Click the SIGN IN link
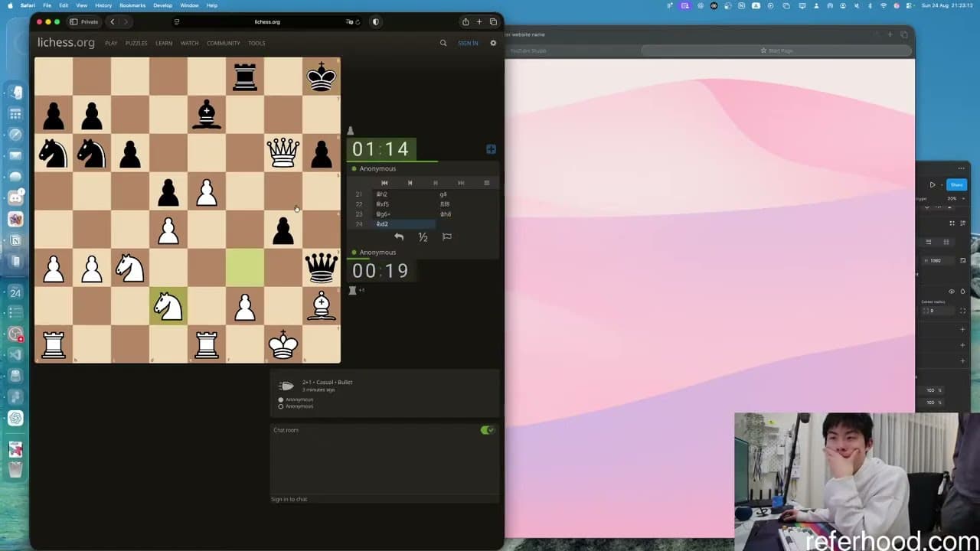980x551 pixels. click(468, 44)
